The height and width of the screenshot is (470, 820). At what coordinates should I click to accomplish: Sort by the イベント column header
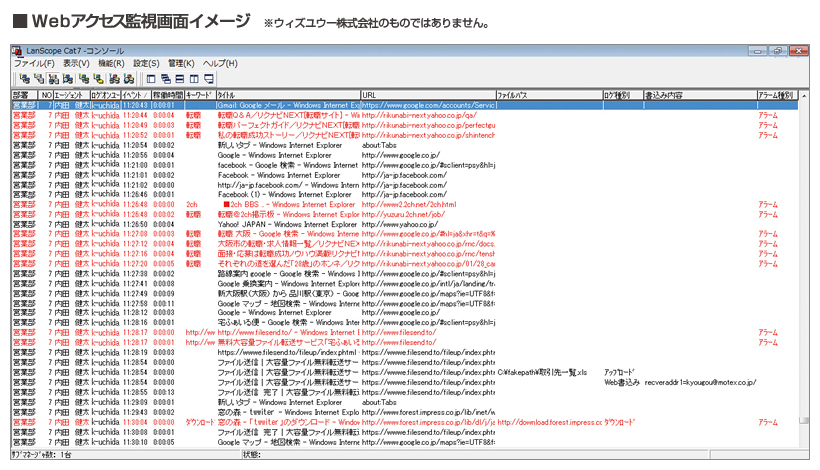click(x=136, y=95)
